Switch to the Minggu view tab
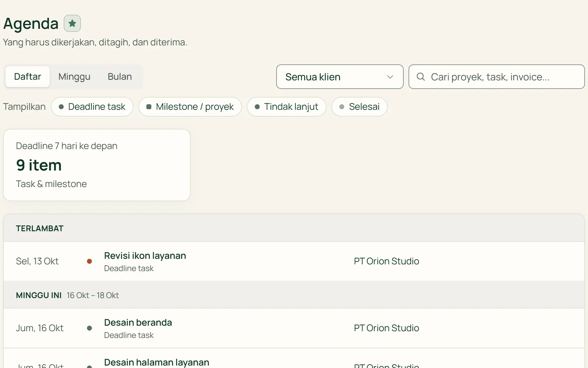 74,77
